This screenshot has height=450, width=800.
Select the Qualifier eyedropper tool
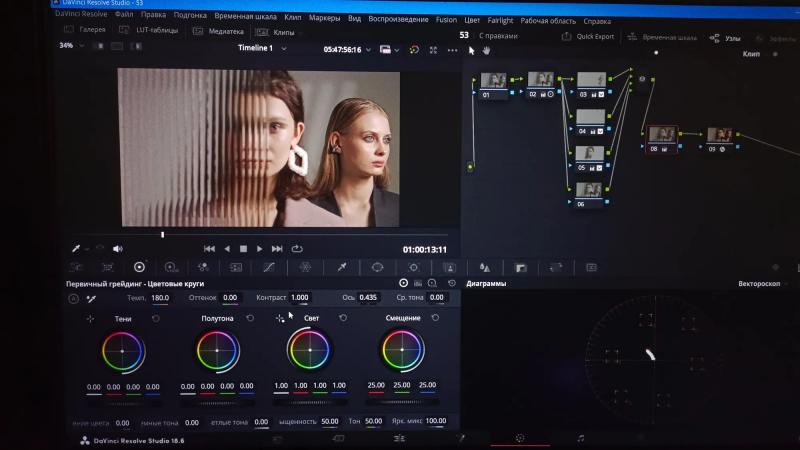(x=342, y=267)
